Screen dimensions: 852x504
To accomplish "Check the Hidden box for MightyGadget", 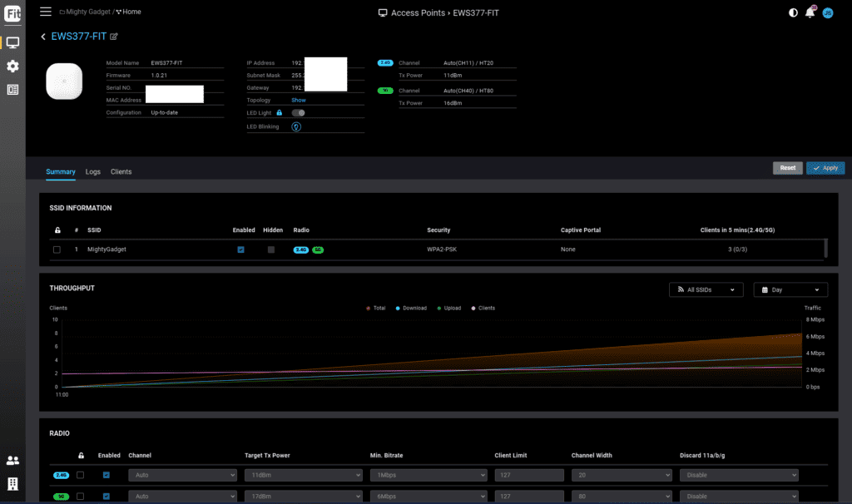I will tap(271, 250).
